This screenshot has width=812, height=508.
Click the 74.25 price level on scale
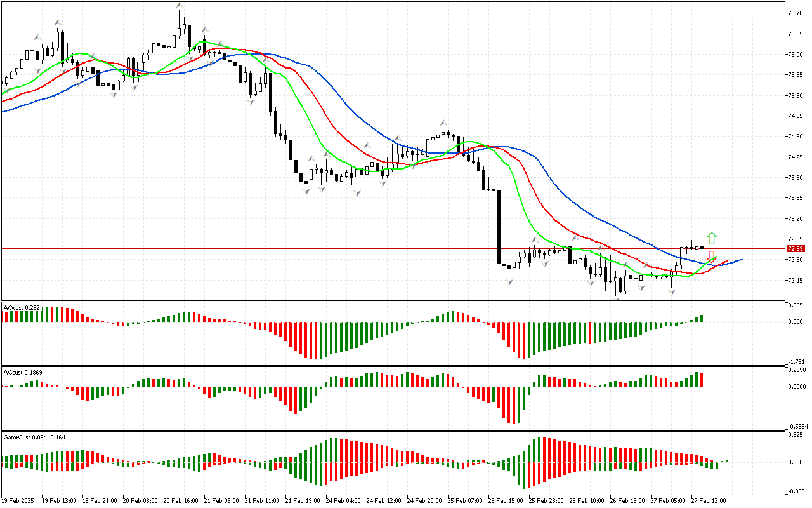click(795, 157)
